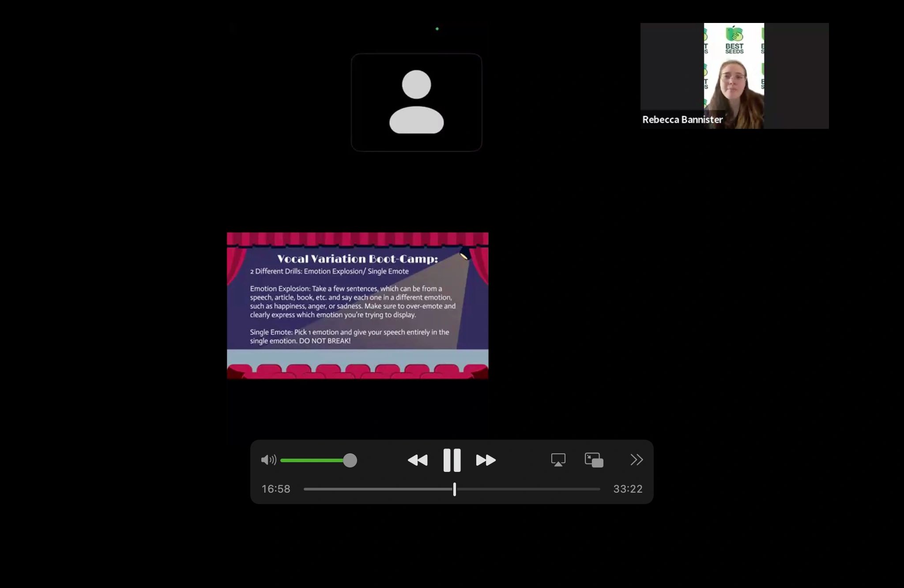Select the fast-forward icon

click(486, 460)
